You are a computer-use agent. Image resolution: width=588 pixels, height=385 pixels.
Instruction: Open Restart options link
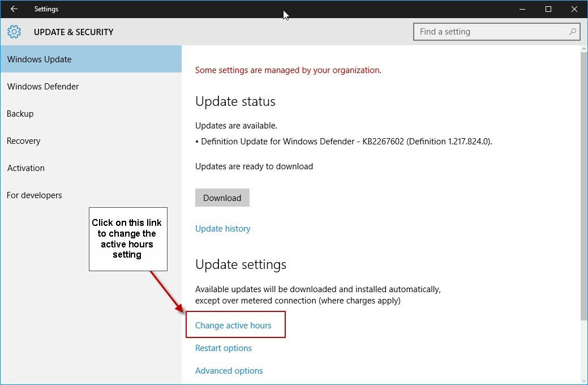[223, 348]
